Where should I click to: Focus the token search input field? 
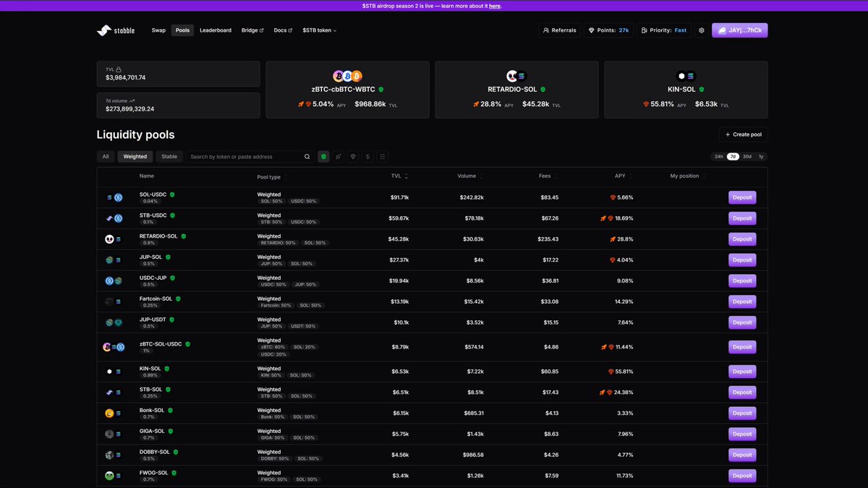tap(250, 156)
